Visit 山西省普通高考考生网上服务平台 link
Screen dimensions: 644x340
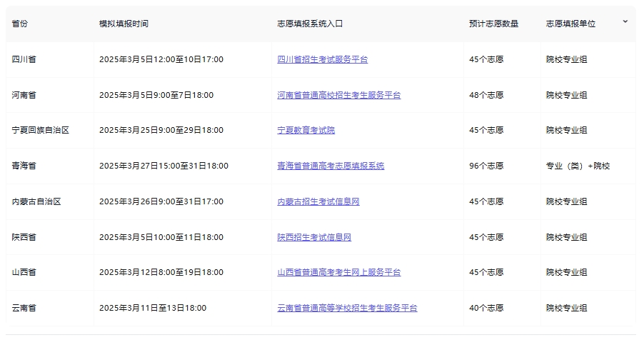pos(339,272)
